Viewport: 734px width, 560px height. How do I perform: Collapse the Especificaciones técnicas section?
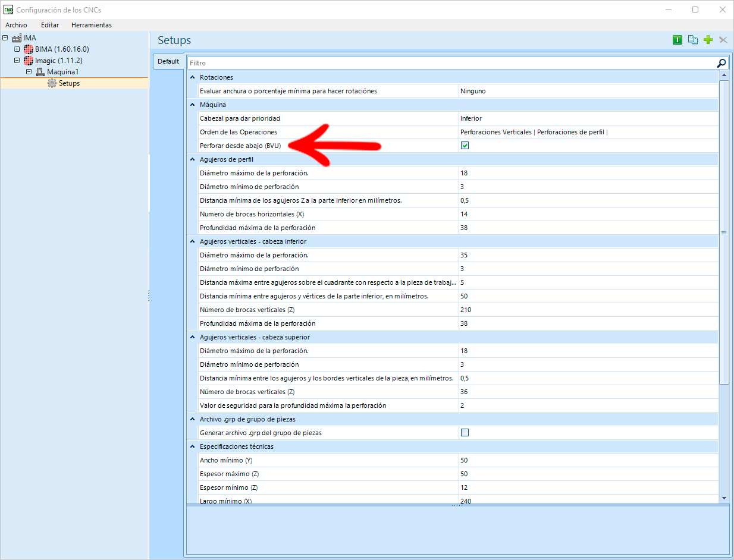coord(193,446)
